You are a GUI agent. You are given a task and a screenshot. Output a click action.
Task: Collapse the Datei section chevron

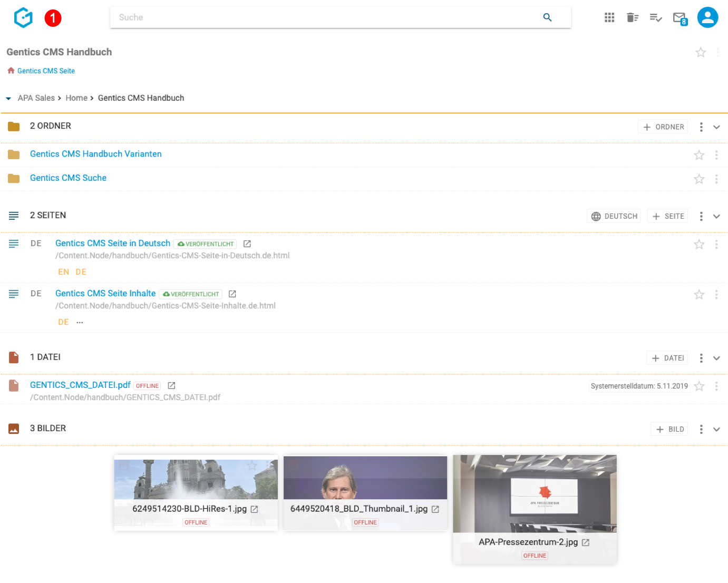pos(716,358)
